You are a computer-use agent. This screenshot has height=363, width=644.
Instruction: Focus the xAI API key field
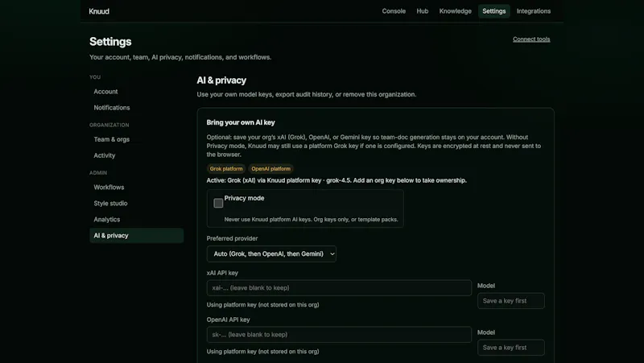coord(339,288)
